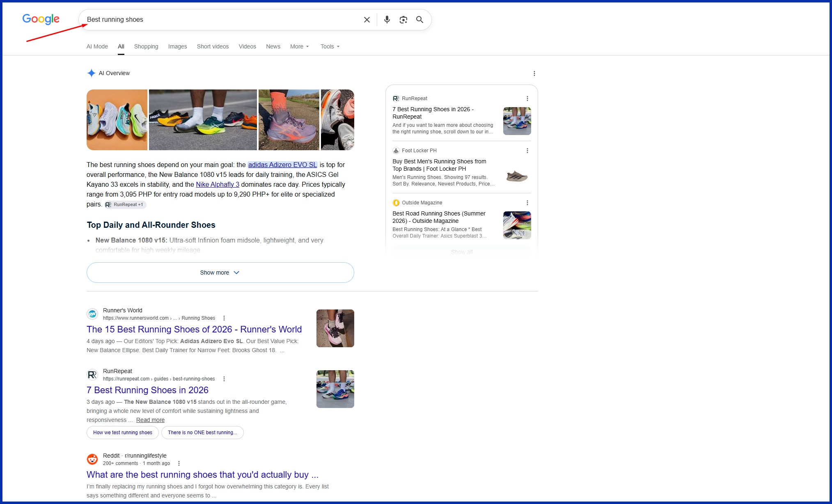Switch to Videos tab
The height and width of the screenshot is (504, 832).
point(248,46)
